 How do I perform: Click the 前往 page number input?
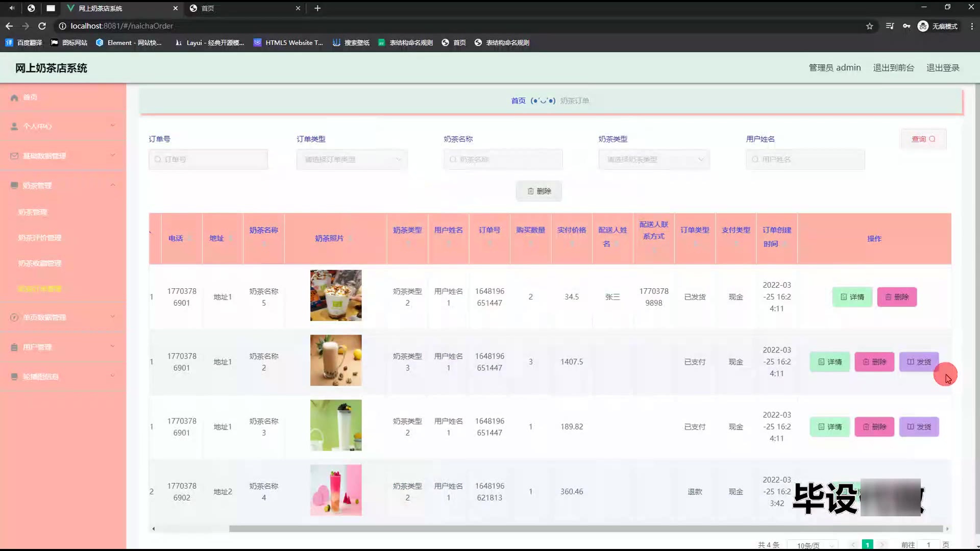tap(928, 545)
